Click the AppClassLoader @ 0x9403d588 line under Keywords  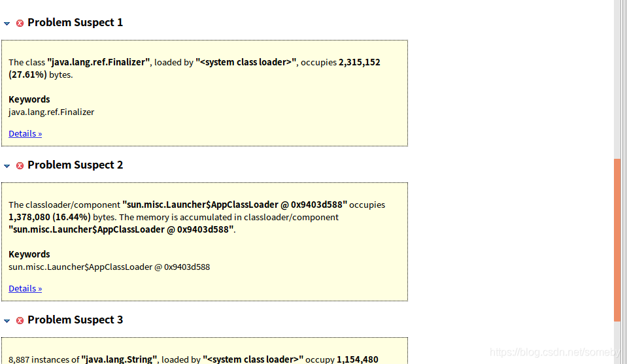pyautogui.click(x=109, y=267)
